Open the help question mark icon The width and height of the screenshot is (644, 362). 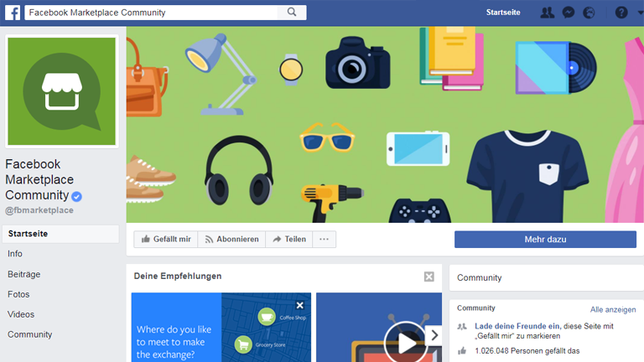point(621,13)
